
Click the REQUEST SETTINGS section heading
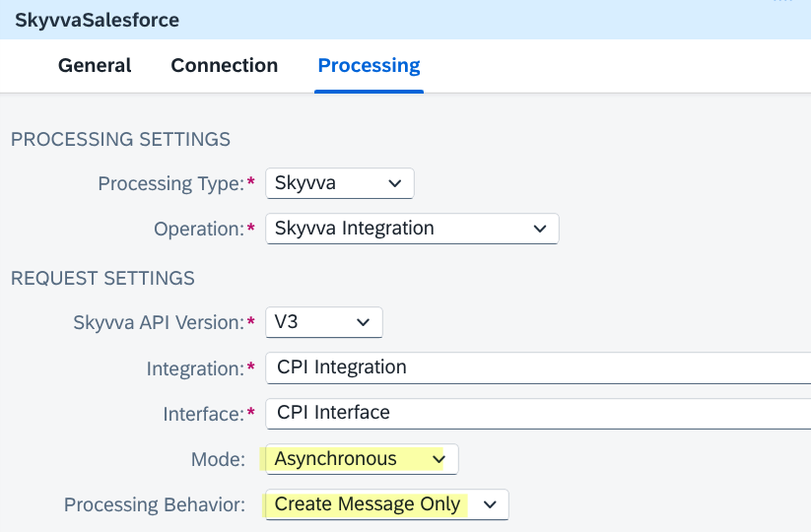(102, 279)
